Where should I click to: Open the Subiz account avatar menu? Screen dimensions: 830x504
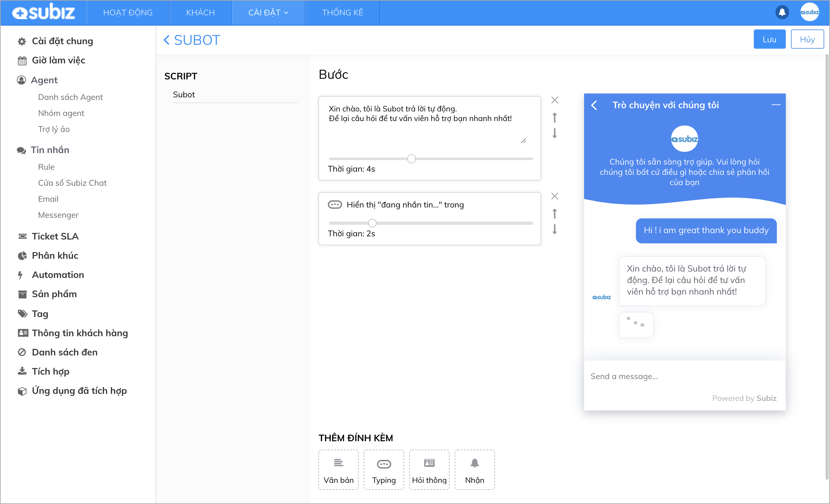809,12
